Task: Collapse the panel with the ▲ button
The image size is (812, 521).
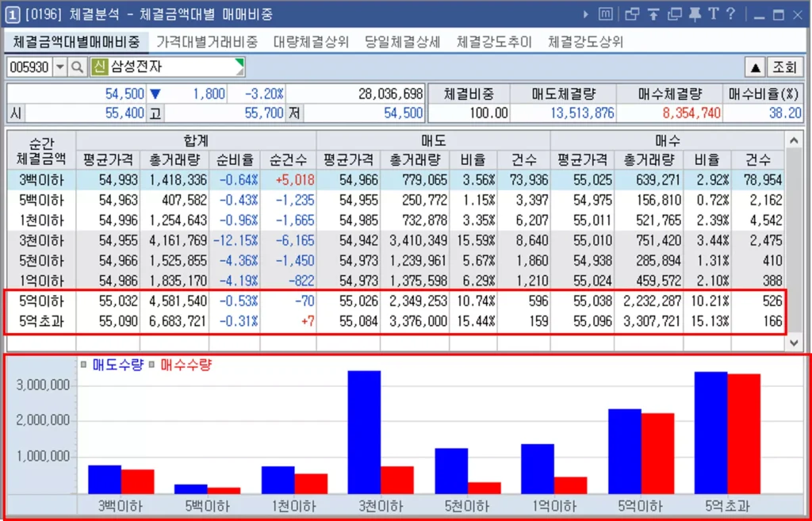Action: click(x=755, y=67)
